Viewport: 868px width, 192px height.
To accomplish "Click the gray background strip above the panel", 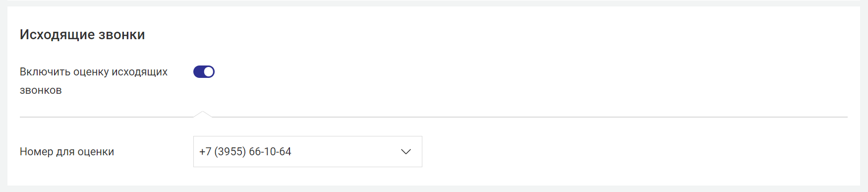I will click(x=434, y=2).
